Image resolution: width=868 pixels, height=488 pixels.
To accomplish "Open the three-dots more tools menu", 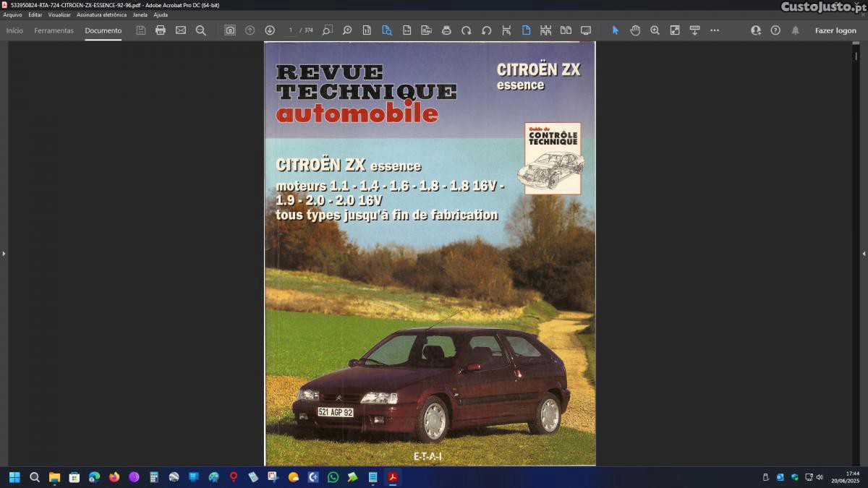I will (715, 30).
